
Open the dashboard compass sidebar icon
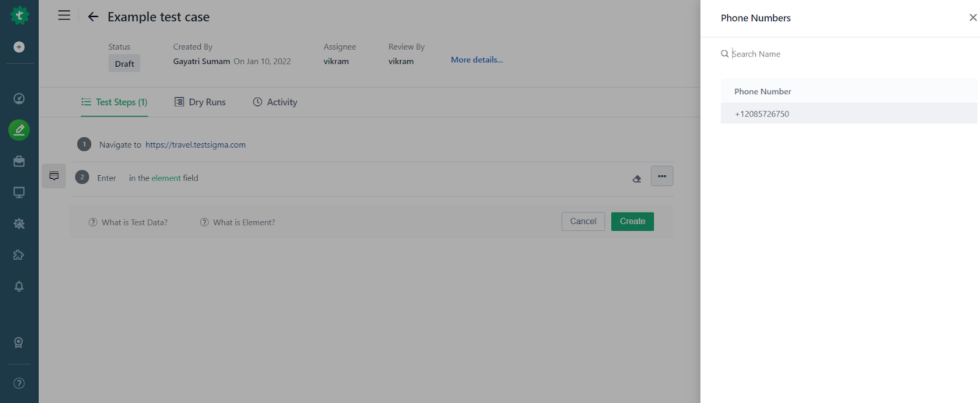click(x=19, y=99)
